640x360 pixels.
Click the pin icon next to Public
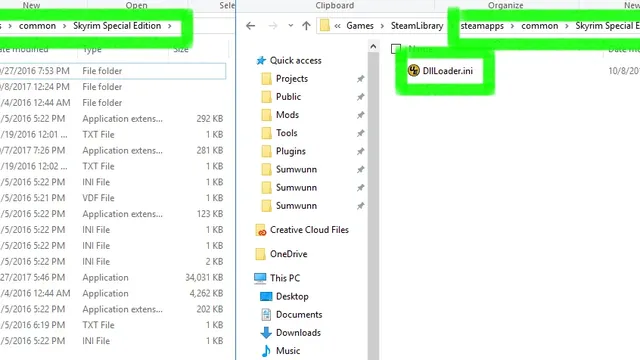pos(360,97)
